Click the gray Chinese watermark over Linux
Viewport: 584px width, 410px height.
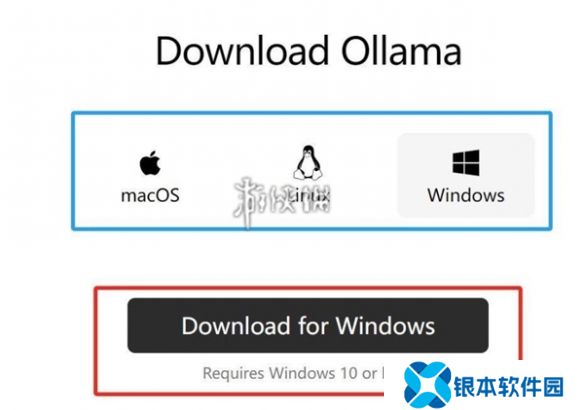coord(282,201)
